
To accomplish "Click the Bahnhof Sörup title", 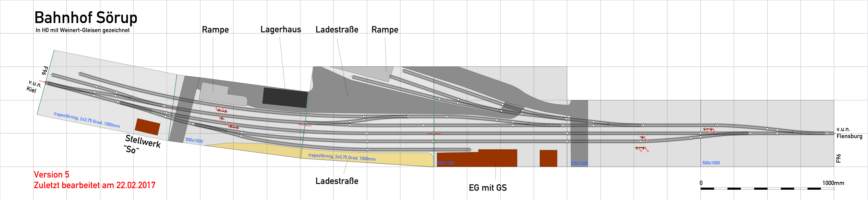I will coord(86,18).
